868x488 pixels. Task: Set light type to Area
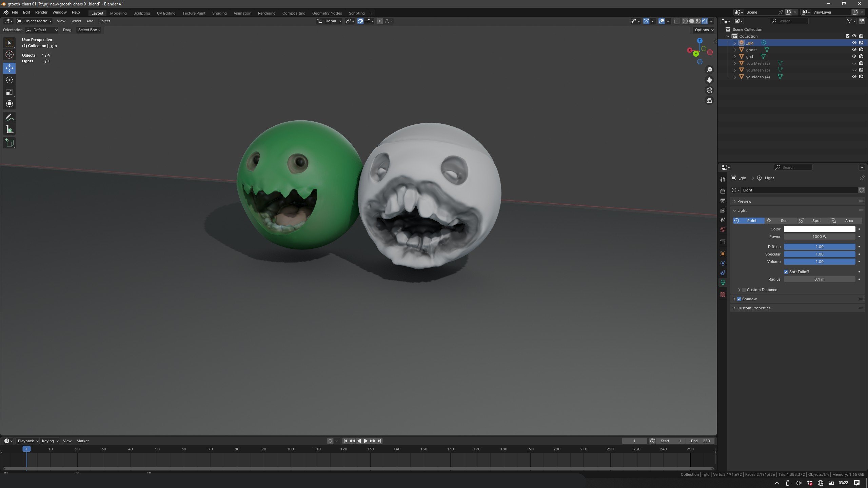pos(846,220)
